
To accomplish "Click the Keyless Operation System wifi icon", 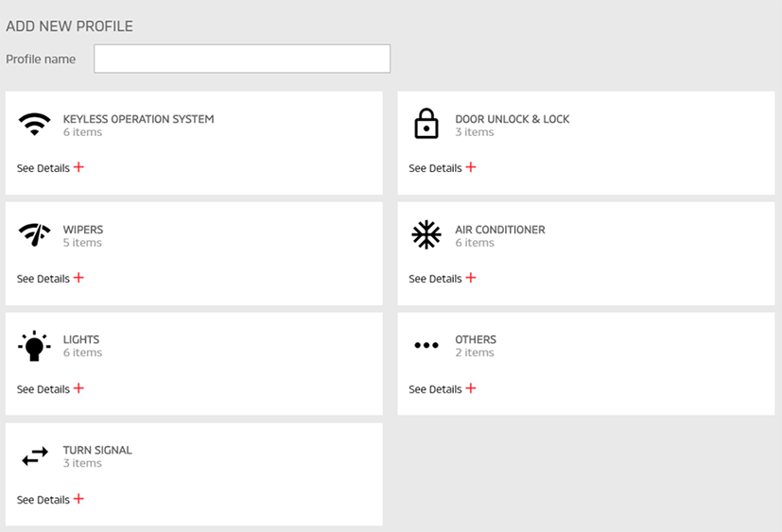I will (x=34, y=124).
